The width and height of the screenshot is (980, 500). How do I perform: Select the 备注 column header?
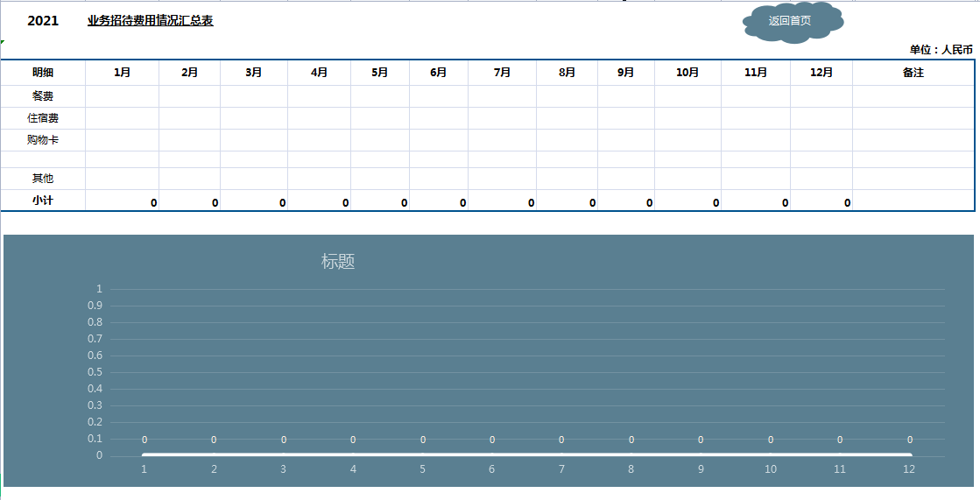[x=913, y=73]
